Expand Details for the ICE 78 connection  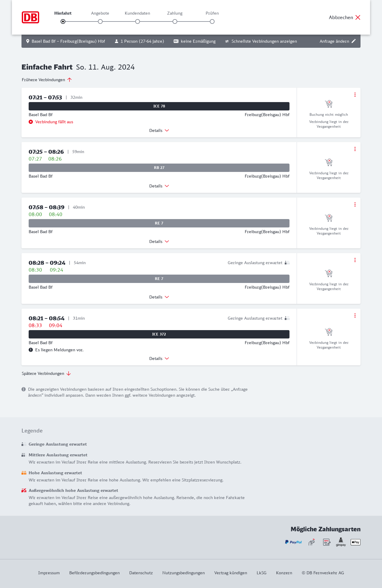[159, 130]
